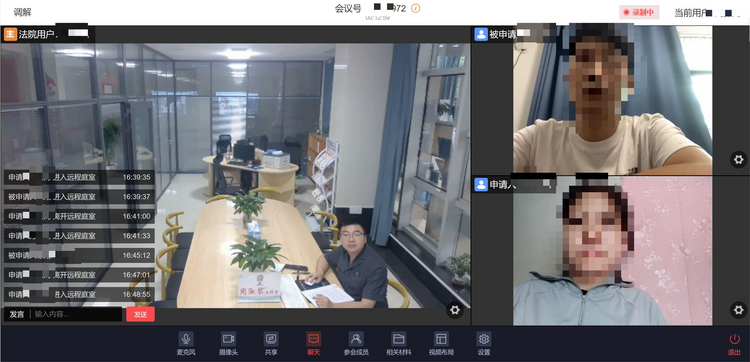Click the 主 host badge on court video
The height and width of the screenshot is (362, 750).
point(11,34)
